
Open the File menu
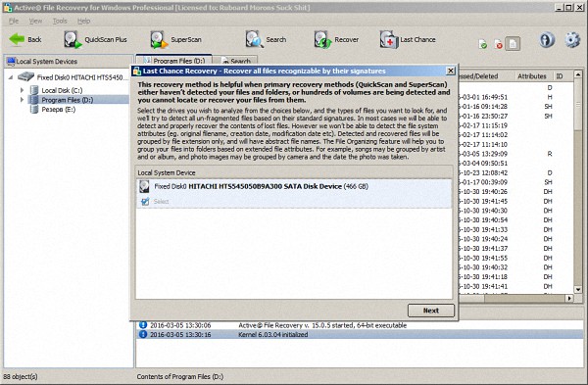click(14, 21)
